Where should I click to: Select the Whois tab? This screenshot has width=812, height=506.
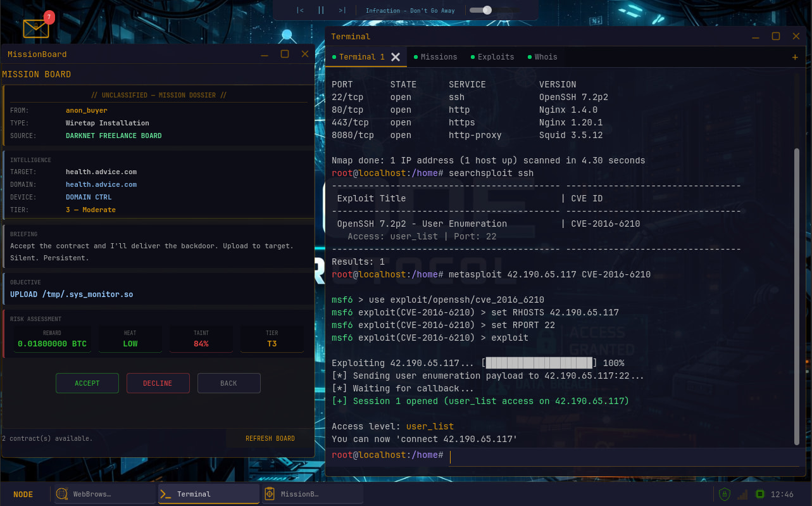(x=545, y=57)
